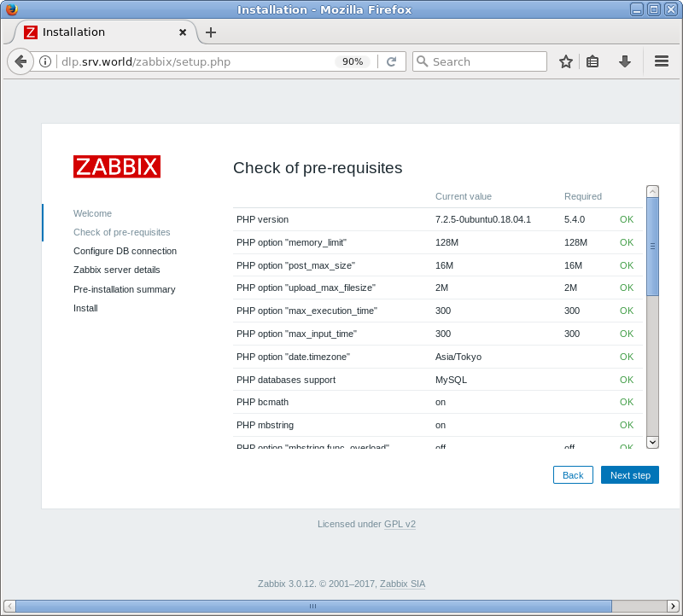Click value '7.2.5-0ubuntu0.18.04.1'

(x=483, y=219)
